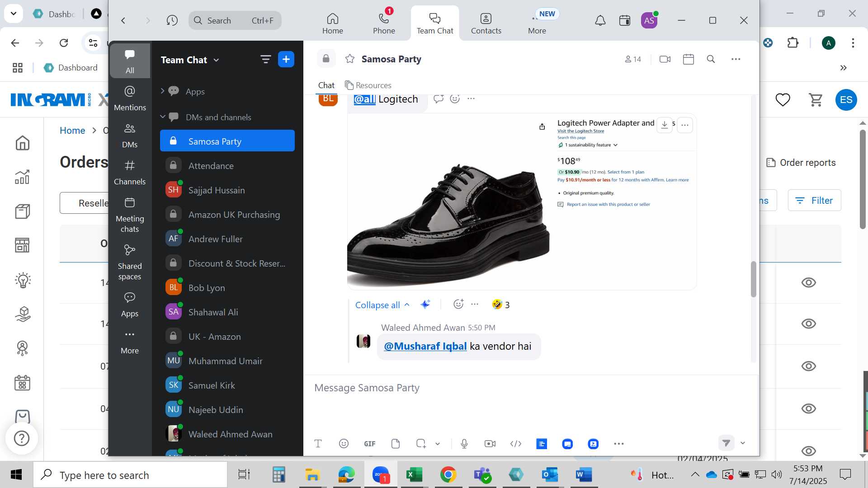Screen dimensions: 868x488
Task: Attach a file to the message
Action: click(396, 444)
